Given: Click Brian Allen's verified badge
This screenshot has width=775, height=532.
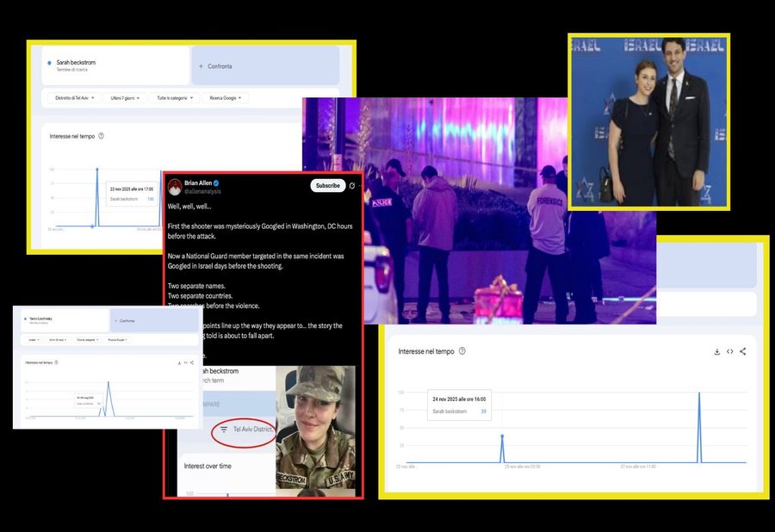Looking at the screenshot, I should pos(217,183).
